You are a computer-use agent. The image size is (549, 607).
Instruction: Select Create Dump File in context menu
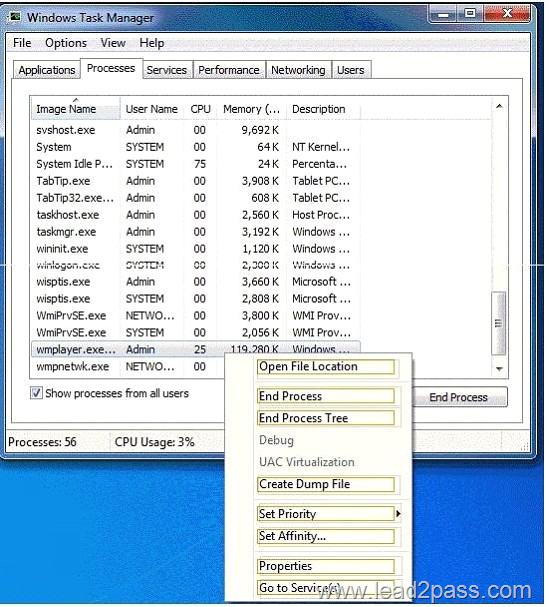[x=325, y=484]
